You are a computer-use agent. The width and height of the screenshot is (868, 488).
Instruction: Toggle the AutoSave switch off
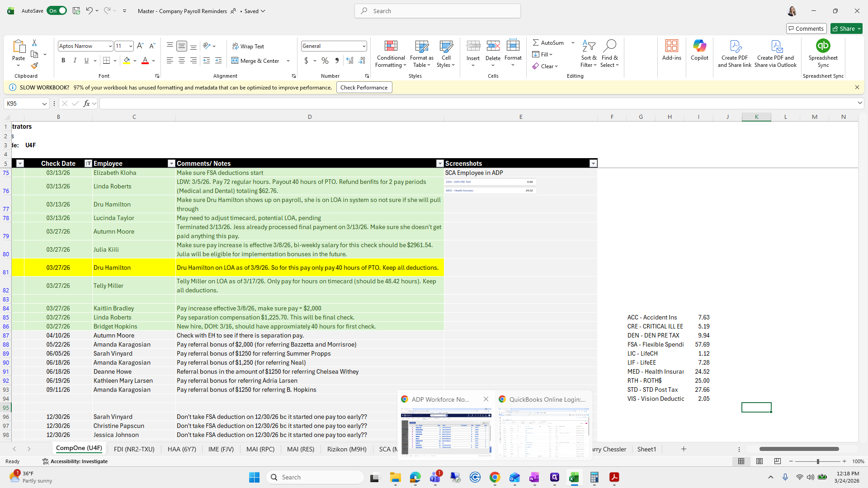coord(57,11)
